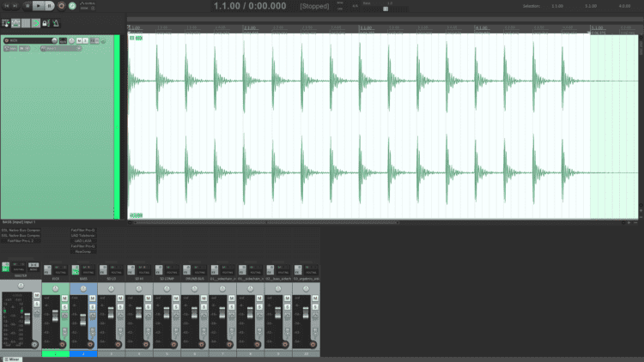The image size is (644, 362).
Task: Go to project start in transport
Action: point(7,6)
